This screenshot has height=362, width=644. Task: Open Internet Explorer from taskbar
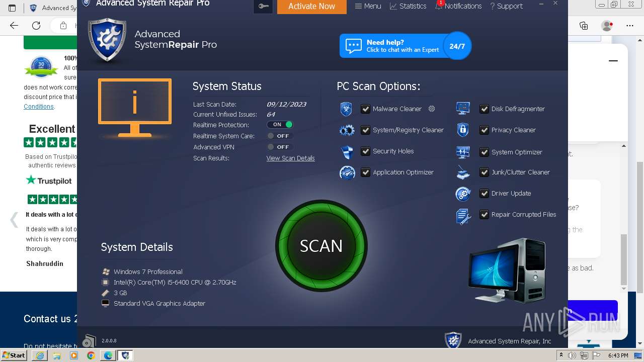click(x=40, y=355)
